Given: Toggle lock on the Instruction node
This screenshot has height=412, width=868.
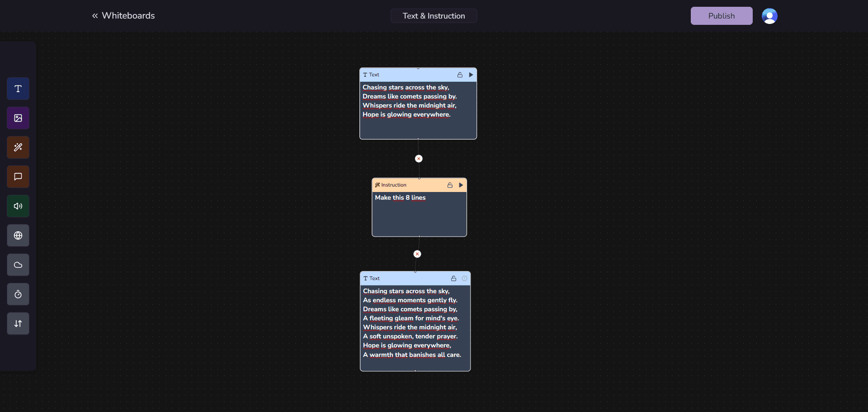Looking at the screenshot, I should click(x=450, y=185).
